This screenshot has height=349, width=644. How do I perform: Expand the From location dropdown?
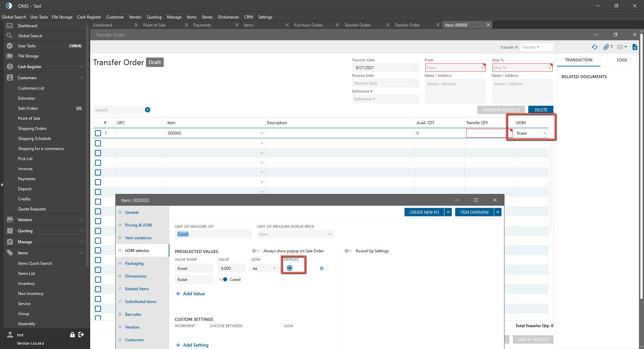pyautogui.click(x=482, y=68)
